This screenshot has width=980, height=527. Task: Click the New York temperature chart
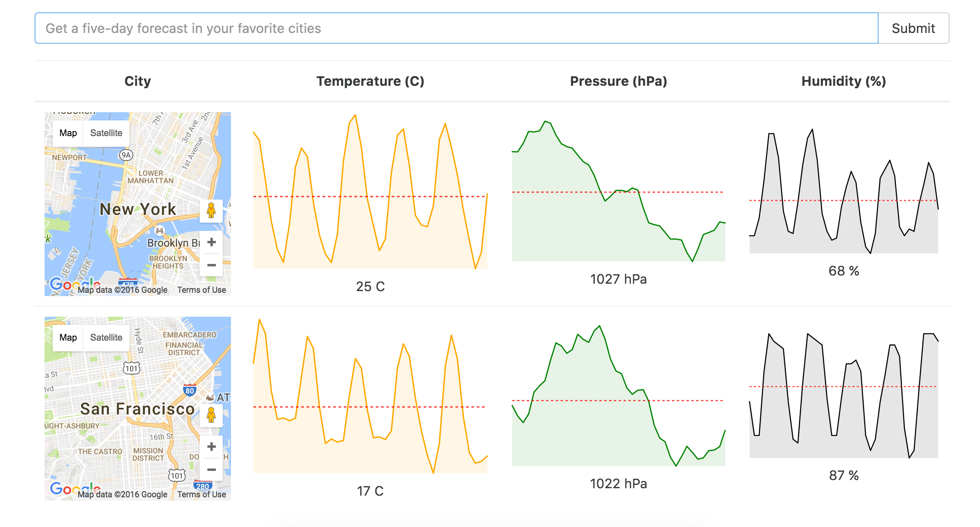click(370, 192)
